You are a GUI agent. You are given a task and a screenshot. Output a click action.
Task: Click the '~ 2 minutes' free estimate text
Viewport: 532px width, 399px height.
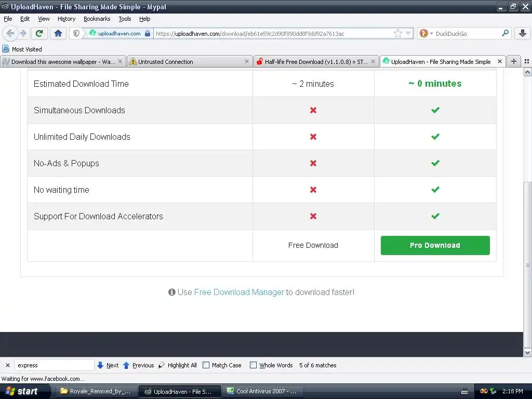[313, 84]
